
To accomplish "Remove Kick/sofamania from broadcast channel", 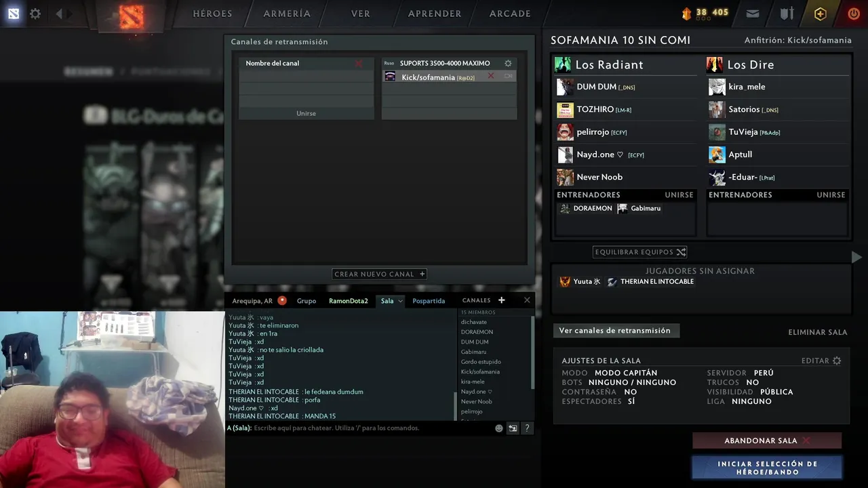I will click(x=491, y=77).
